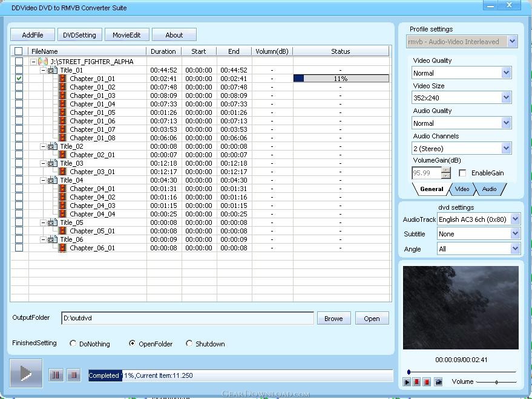Click the film strip icon of Chapter_01_08
The width and height of the screenshot is (532, 399).
[x=62, y=138]
